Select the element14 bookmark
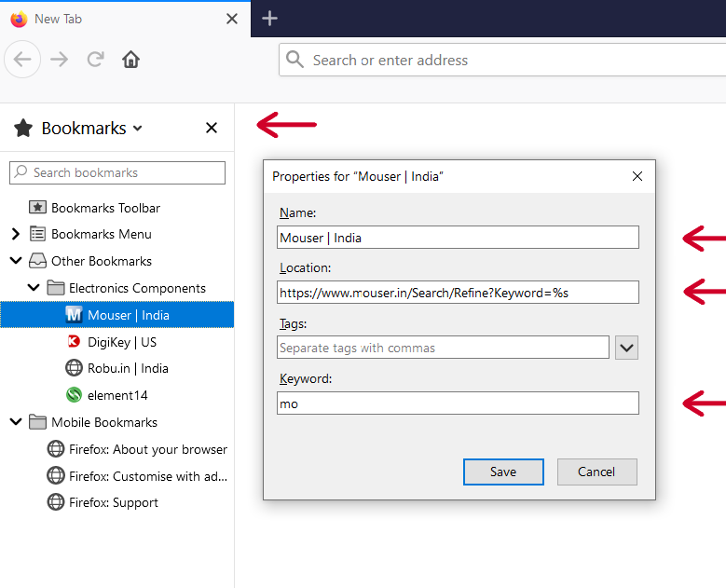Viewport: 726px width, 588px height. (x=117, y=395)
